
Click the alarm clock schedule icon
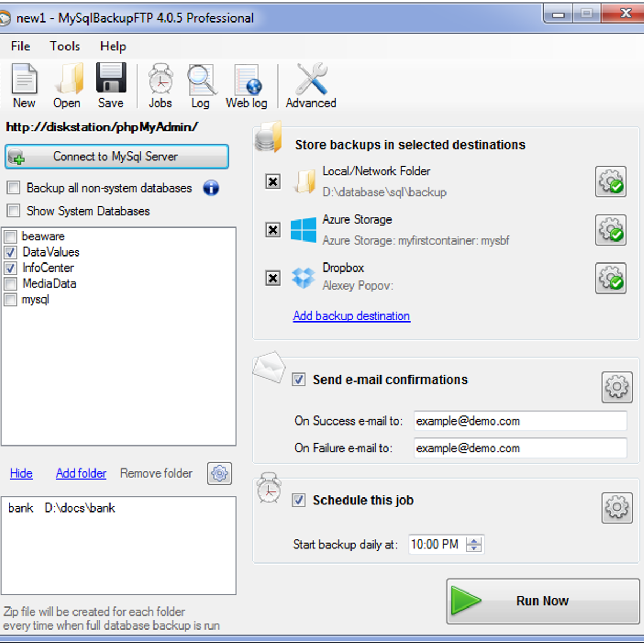269,488
